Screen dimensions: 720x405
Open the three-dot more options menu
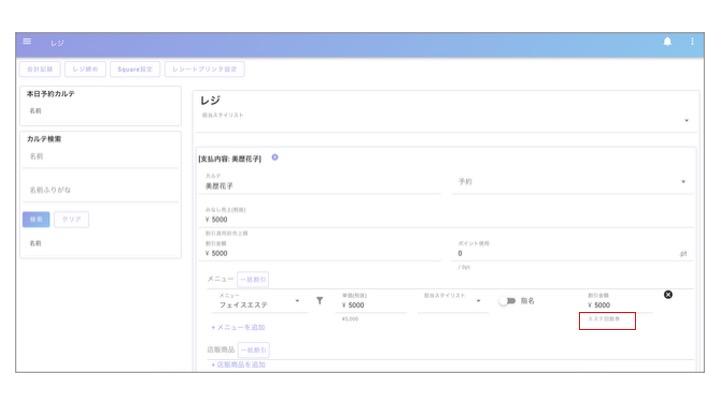[x=691, y=42]
